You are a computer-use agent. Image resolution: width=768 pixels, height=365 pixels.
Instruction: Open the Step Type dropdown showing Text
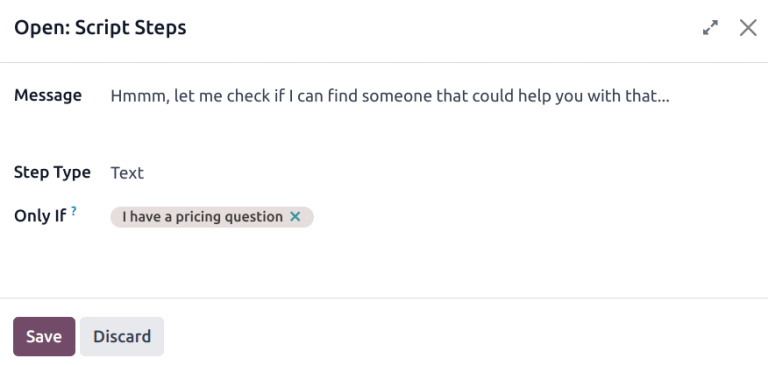(x=432, y=173)
